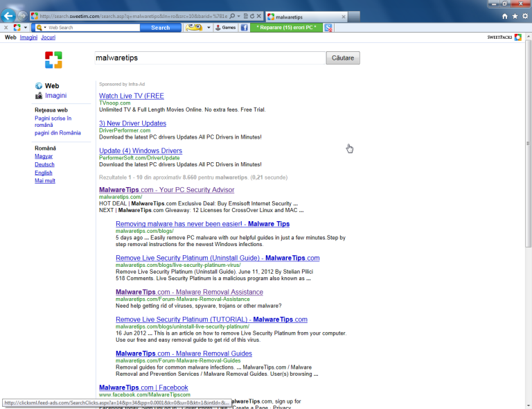
Task: Click the address bar URL field
Action: (x=133, y=16)
